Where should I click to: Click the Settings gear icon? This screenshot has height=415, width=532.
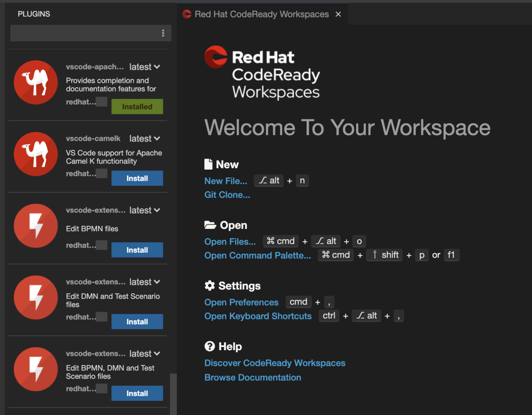click(210, 285)
